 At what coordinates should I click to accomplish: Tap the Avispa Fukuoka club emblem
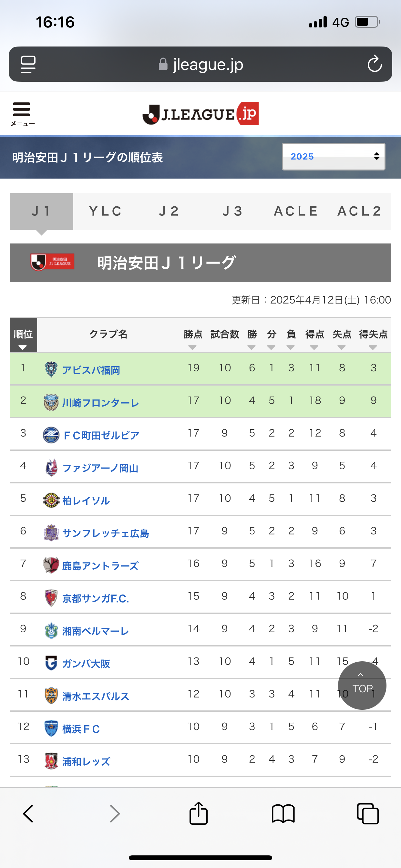point(51,369)
